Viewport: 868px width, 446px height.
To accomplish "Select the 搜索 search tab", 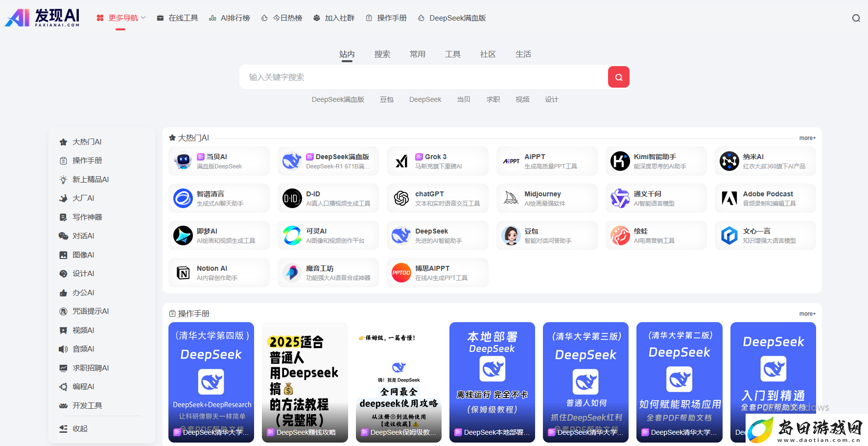I will pyautogui.click(x=382, y=54).
